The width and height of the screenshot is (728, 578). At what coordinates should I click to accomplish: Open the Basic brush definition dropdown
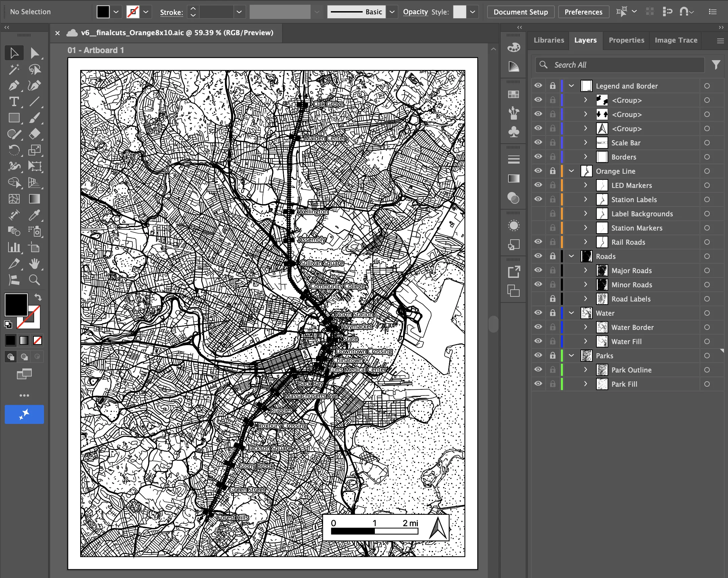pos(392,12)
